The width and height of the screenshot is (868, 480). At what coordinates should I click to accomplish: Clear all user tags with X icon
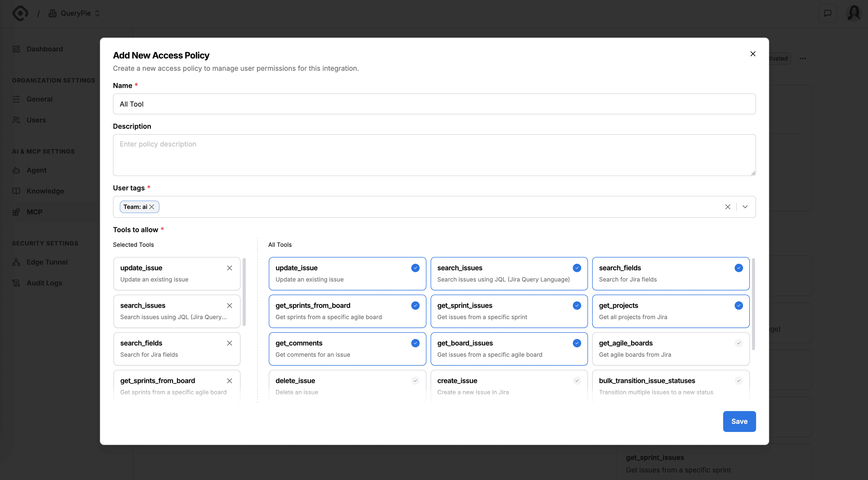point(728,207)
